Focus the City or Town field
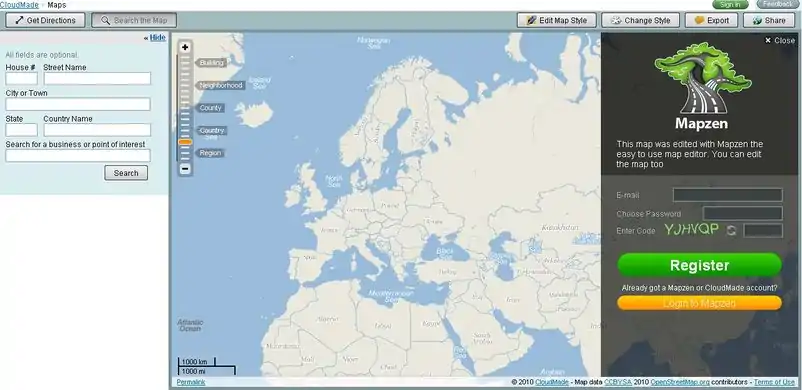Screen dimensions: 802x390 (78, 104)
